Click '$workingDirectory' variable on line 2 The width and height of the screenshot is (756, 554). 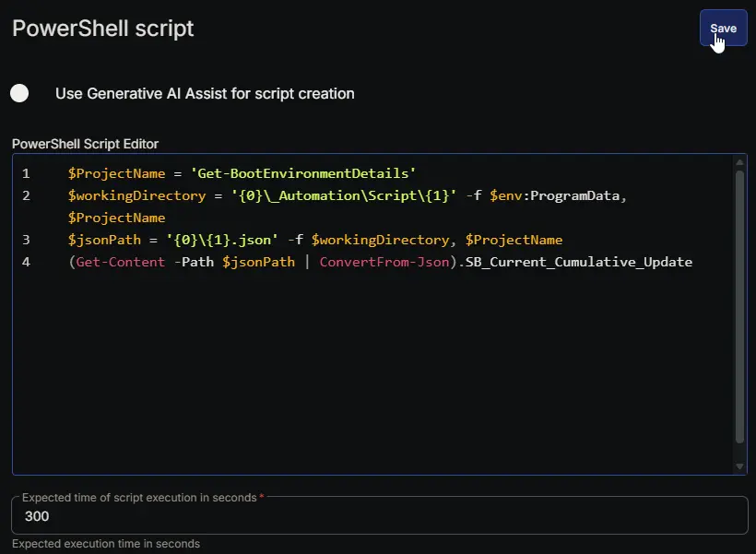137,195
